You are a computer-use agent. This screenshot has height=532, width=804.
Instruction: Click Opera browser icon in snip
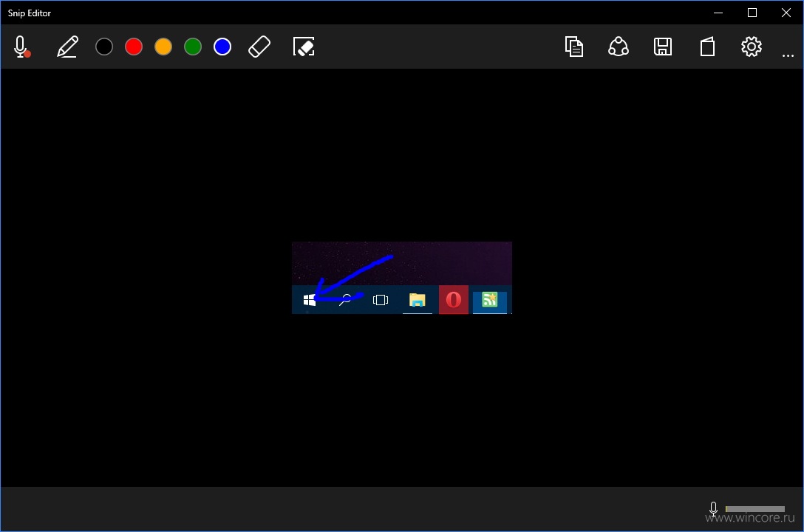tap(454, 300)
